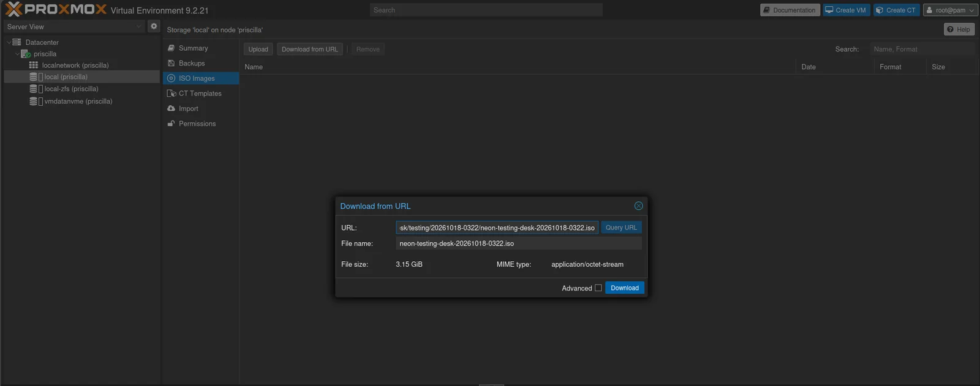Click the top Search box

[486, 10]
